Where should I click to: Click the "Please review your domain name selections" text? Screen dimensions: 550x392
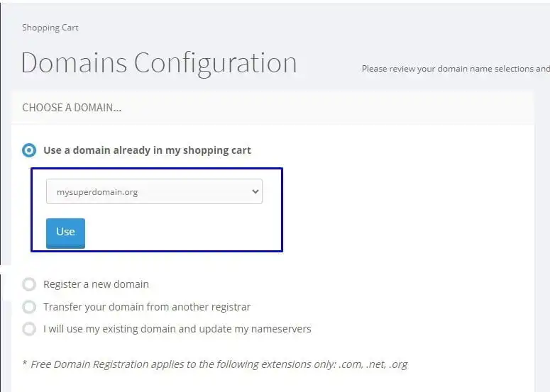tap(454, 69)
